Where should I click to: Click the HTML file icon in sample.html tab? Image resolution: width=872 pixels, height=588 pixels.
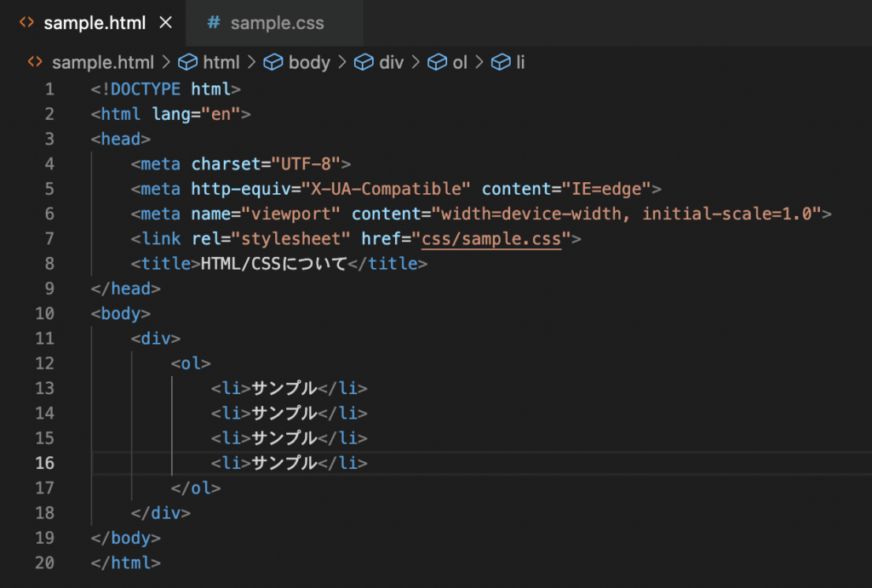click(x=27, y=23)
